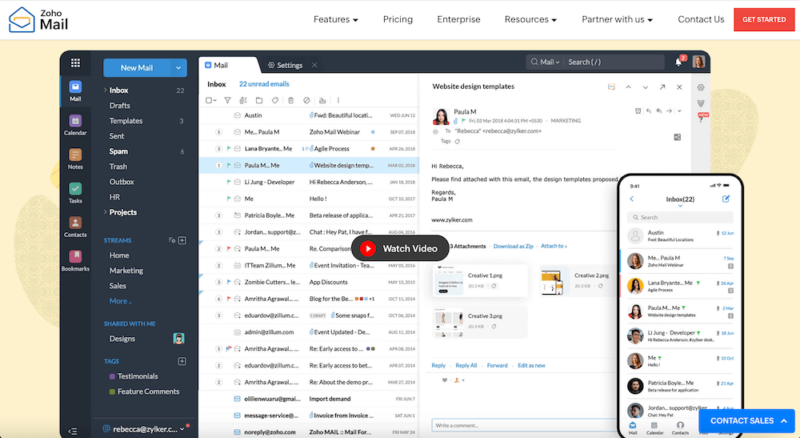This screenshot has width=800, height=438.
Task: Open the apps grid launcher icon
Action: click(76, 63)
